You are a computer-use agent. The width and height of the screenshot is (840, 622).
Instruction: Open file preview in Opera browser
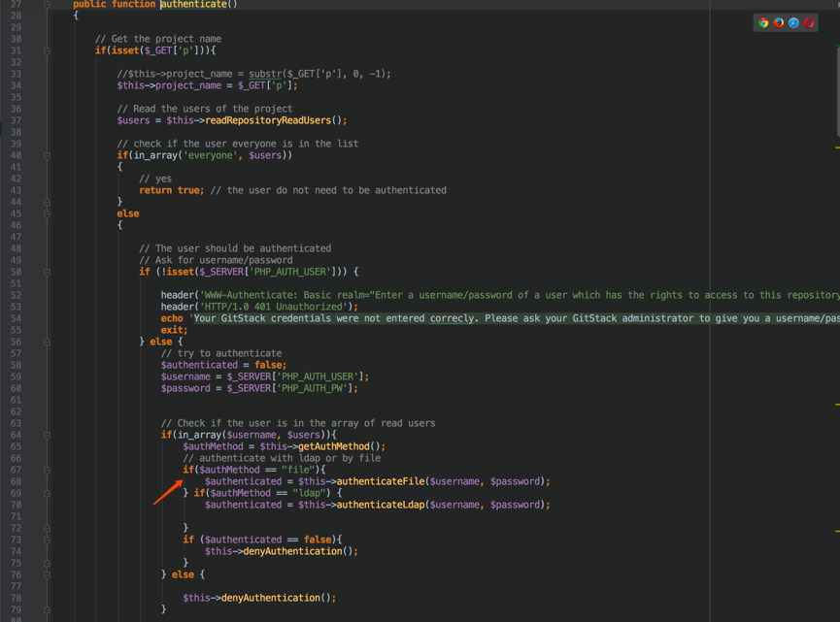(x=809, y=23)
